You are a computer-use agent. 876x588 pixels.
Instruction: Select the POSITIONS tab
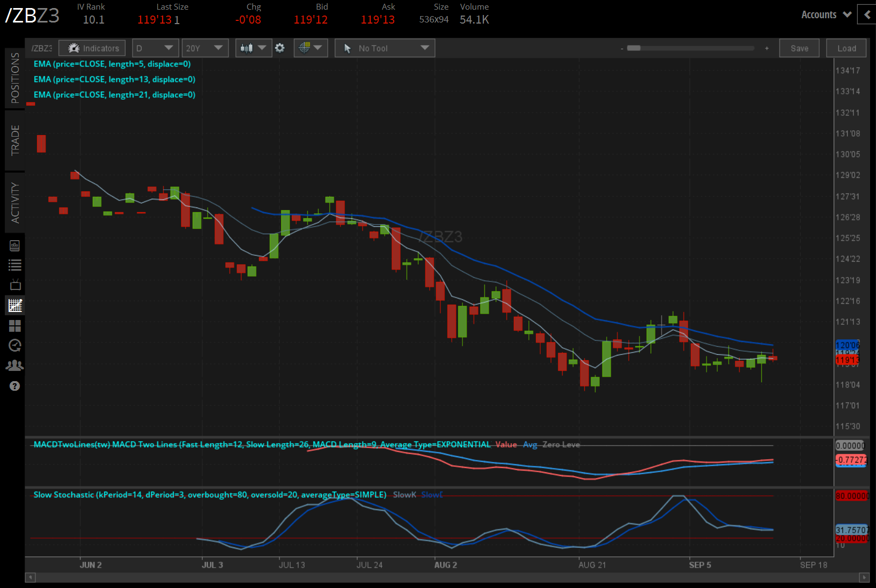(x=14, y=78)
